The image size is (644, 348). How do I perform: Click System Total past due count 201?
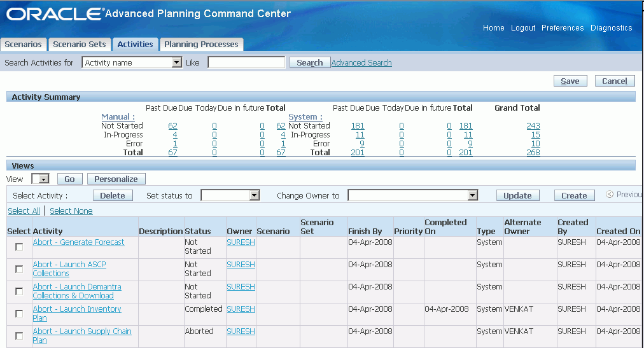tap(358, 153)
